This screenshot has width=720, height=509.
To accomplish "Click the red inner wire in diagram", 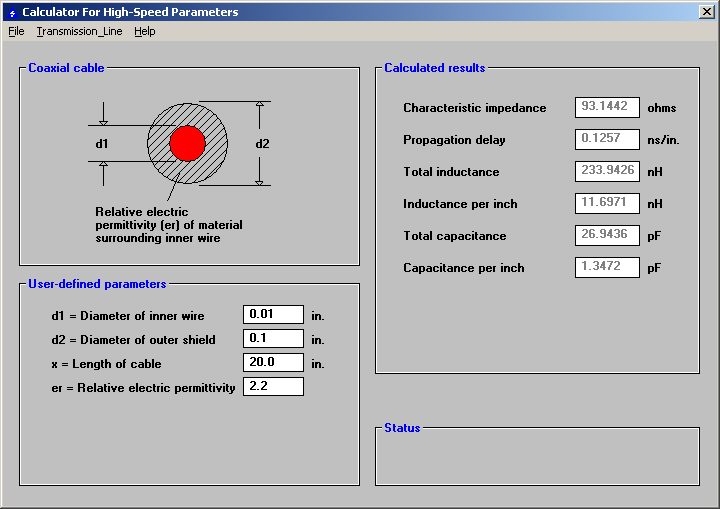I will click(x=187, y=143).
